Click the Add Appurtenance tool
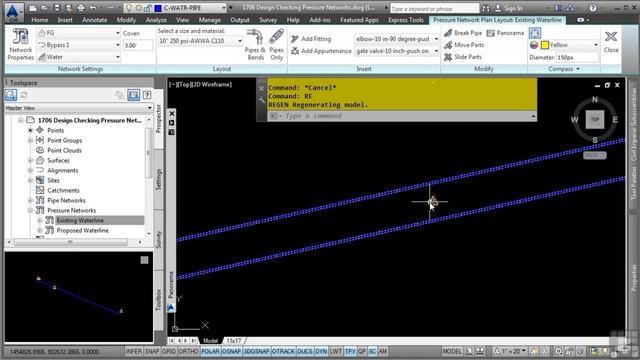 tap(321, 51)
